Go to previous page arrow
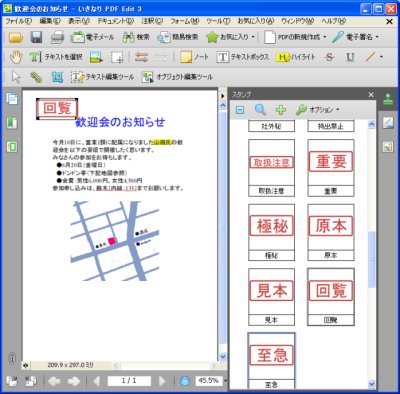400x394 pixels. (97, 381)
